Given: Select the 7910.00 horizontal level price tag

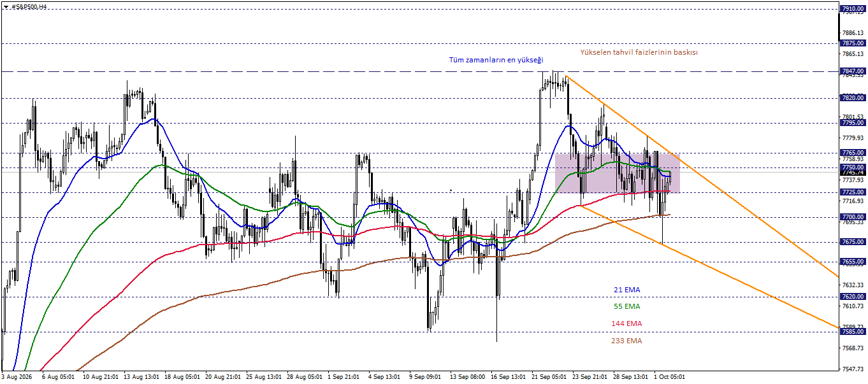Looking at the screenshot, I should (x=853, y=9).
